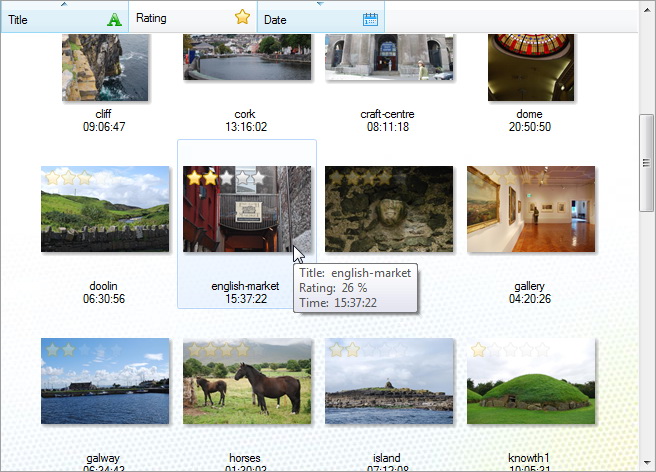Click the green letter A title icon

pyautogui.click(x=114, y=19)
